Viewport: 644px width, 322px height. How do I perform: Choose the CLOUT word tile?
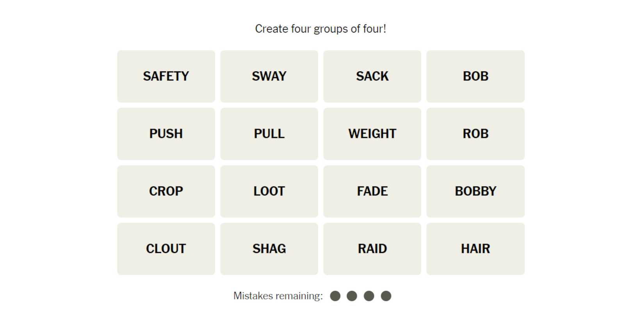click(x=166, y=249)
